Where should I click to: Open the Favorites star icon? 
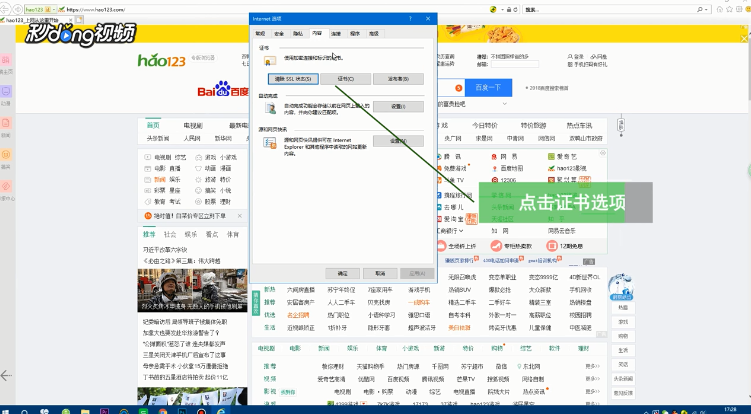click(730, 10)
